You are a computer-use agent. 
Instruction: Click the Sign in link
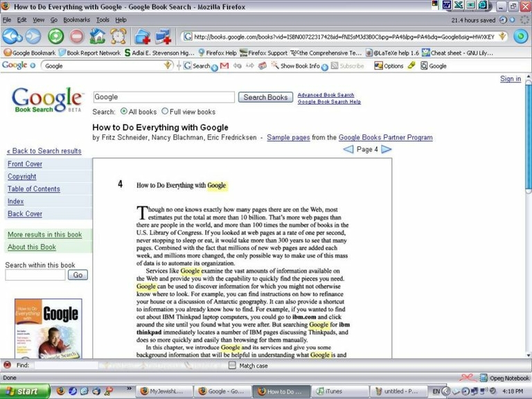pos(511,79)
